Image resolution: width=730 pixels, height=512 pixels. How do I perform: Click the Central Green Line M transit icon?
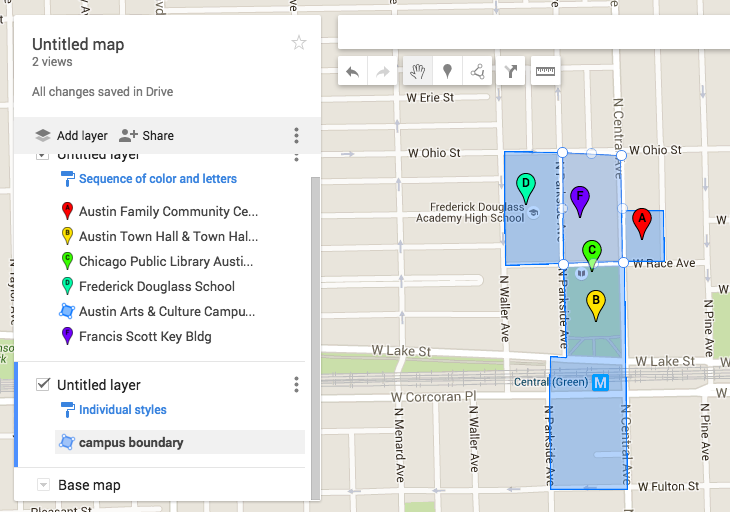601,383
